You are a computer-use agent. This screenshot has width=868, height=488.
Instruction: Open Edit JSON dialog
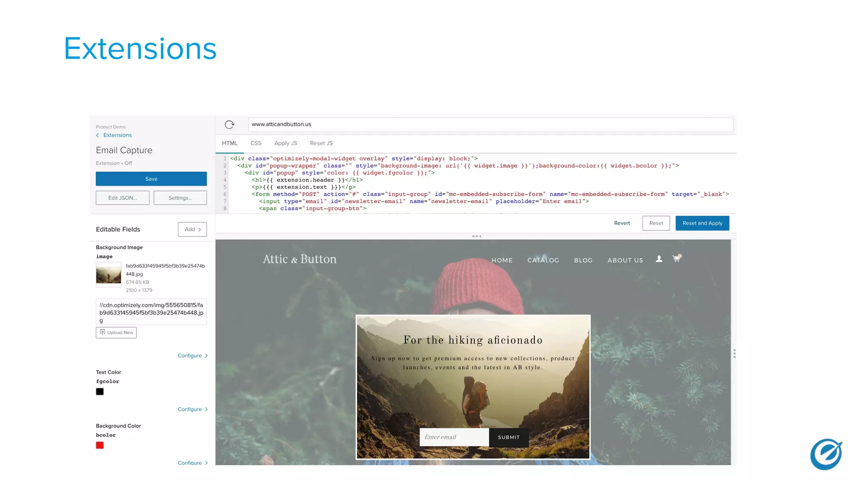[x=122, y=198]
